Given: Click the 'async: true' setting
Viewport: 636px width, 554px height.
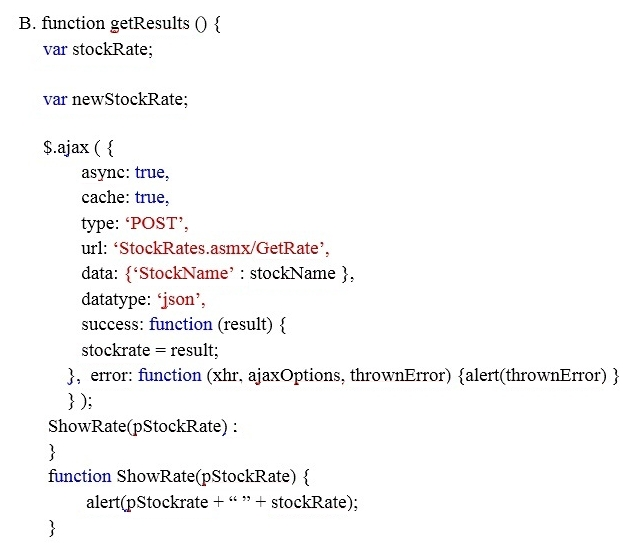Looking at the screenshot, I should [125, 172].
